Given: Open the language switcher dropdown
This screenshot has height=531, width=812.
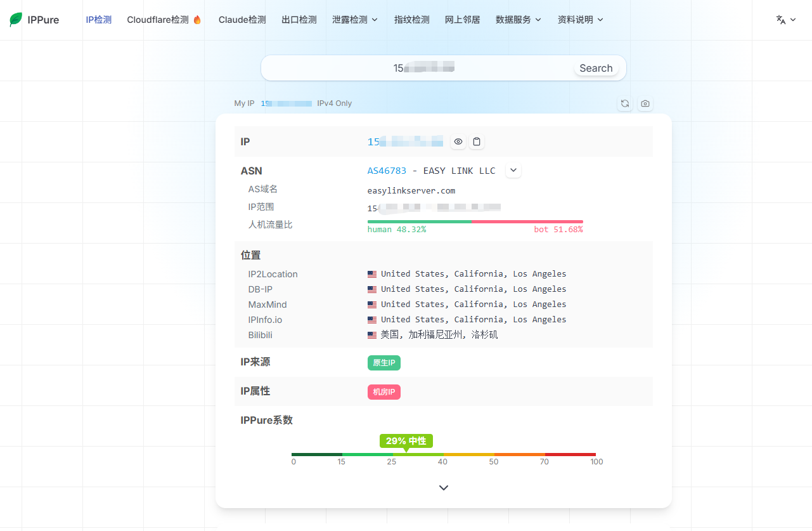Looking at the screenshot, I should (786, 20).
